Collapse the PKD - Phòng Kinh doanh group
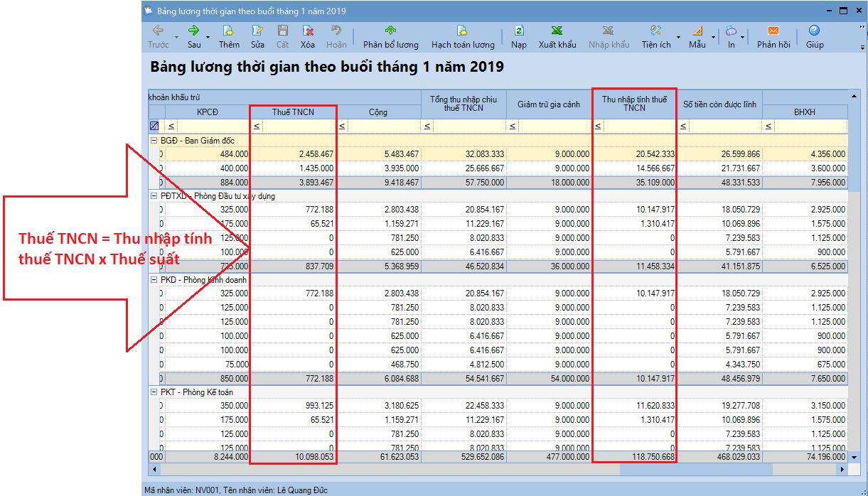Viewport: 868px width, 496px height. [154, 280]
